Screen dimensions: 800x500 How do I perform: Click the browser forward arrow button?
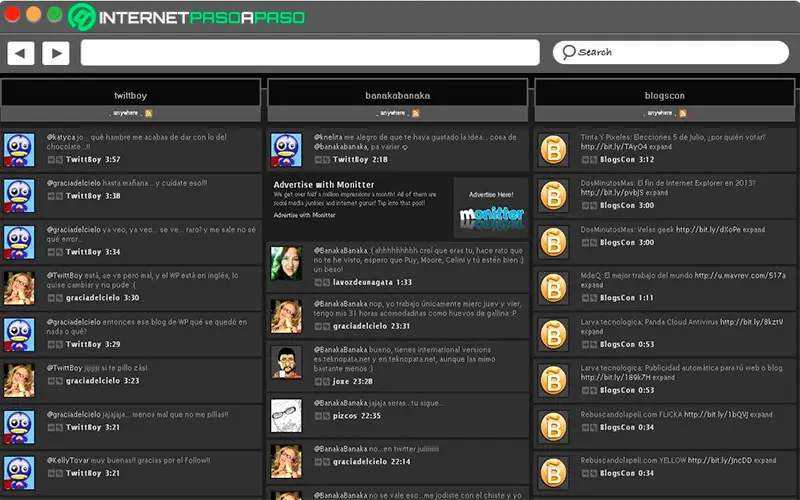tap(56, 53)
